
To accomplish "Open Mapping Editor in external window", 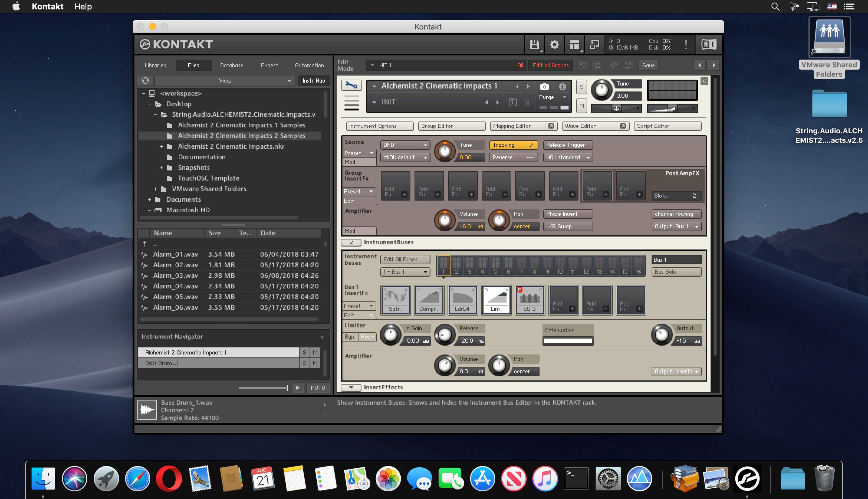I will [x=551, y=126].
